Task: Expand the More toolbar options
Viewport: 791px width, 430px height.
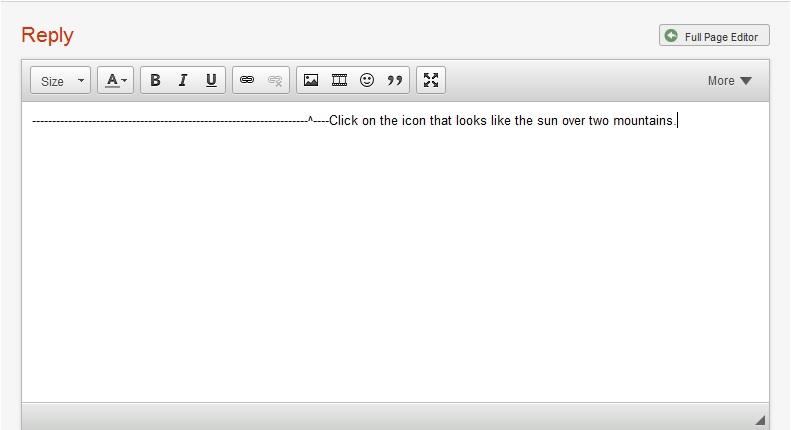Action: 729,81
